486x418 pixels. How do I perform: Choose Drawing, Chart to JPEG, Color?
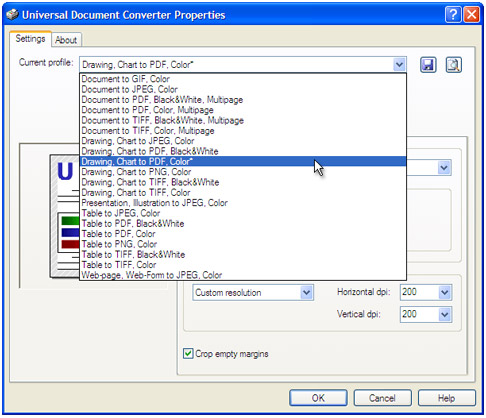coord(243,141)
